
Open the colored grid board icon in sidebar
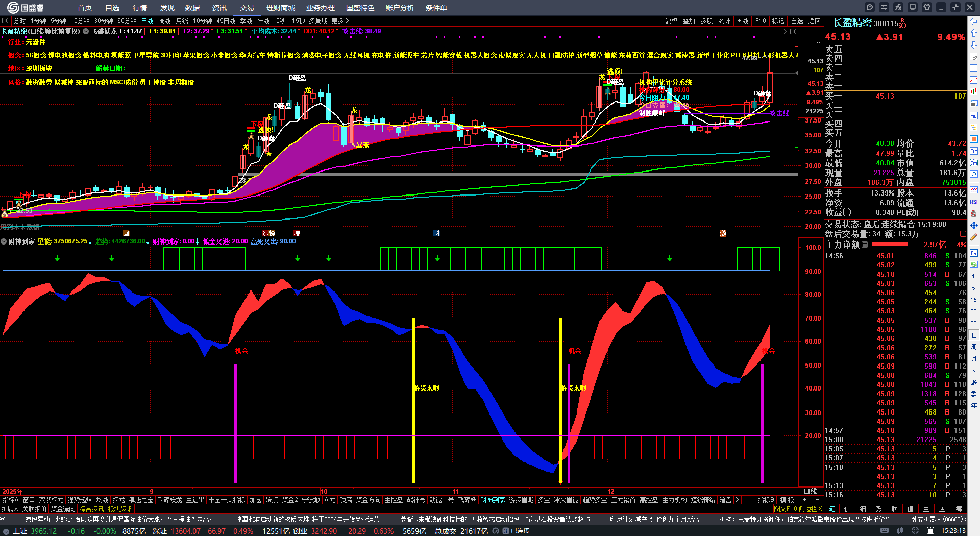pos(974,68)
